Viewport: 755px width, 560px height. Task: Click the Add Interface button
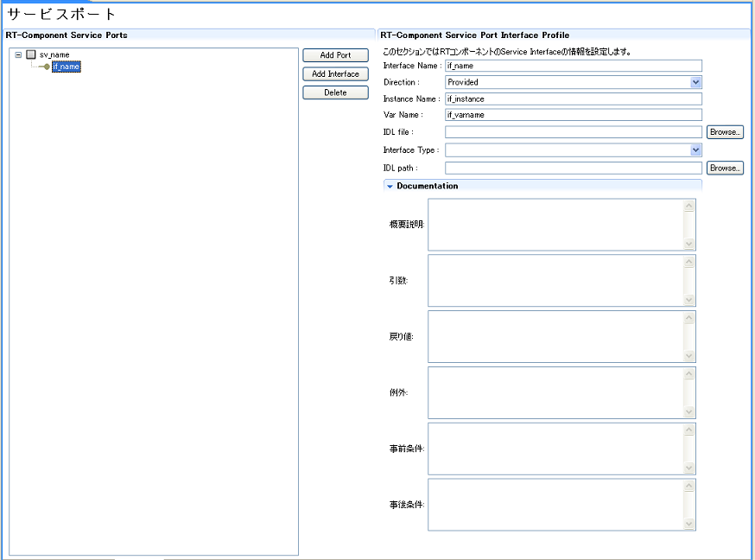click(x=336, y=74)
